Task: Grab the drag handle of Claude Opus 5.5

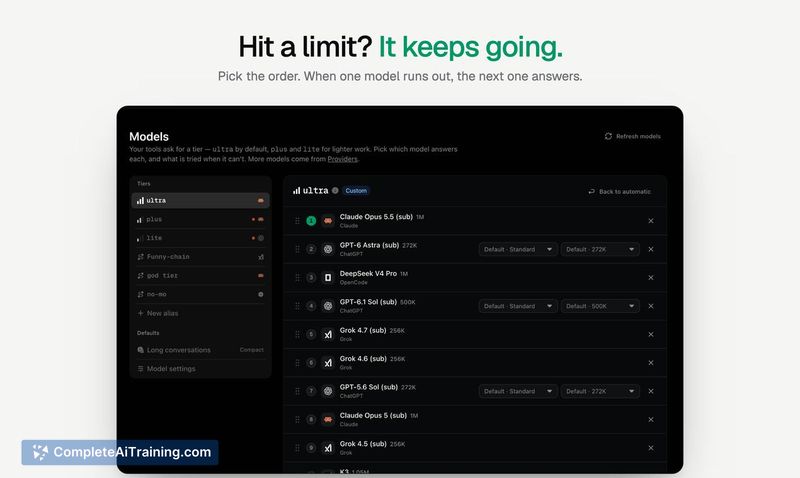Action: (297, 221)
